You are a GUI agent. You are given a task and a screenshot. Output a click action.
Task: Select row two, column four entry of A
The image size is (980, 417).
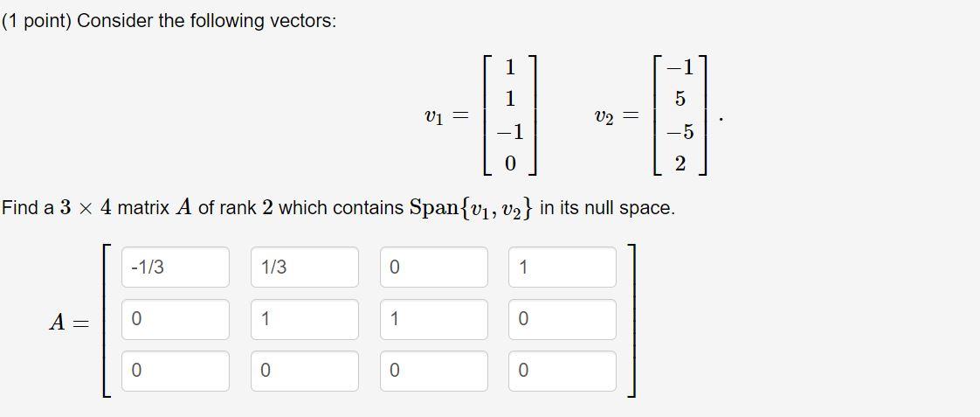pyautogui.click(x=562, y=319)
